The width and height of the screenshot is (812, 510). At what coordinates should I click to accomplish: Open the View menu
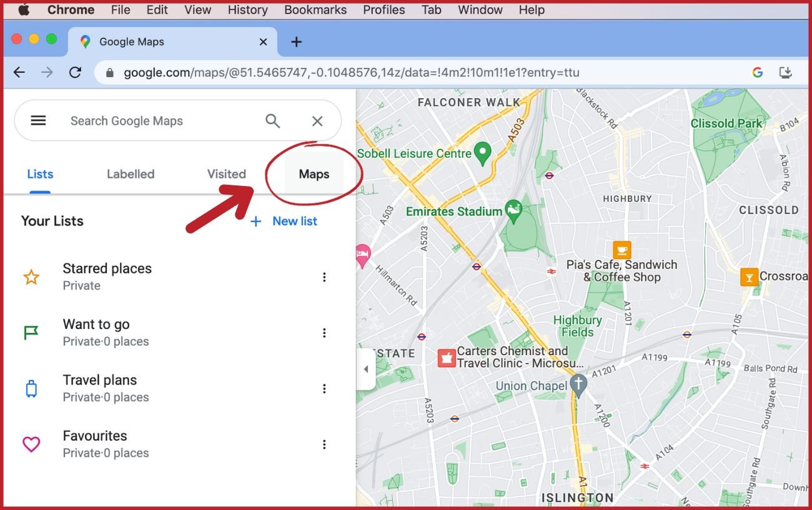[198, 9]
